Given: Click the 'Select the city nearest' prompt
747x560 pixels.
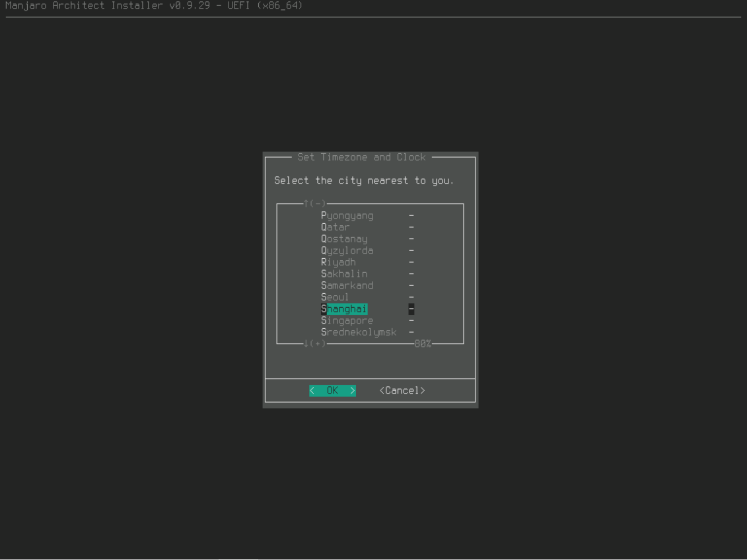Looking at the screenshot, I should [x=364, y=180].
